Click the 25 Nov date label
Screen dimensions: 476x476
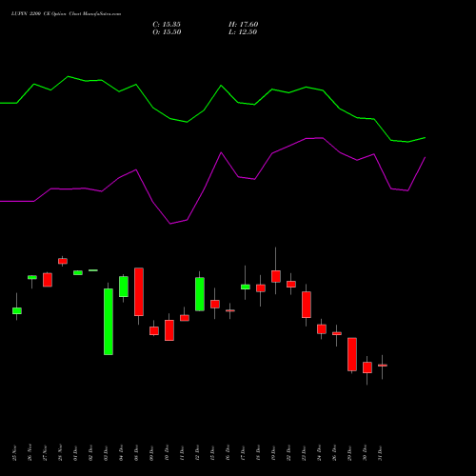[14, 453]
